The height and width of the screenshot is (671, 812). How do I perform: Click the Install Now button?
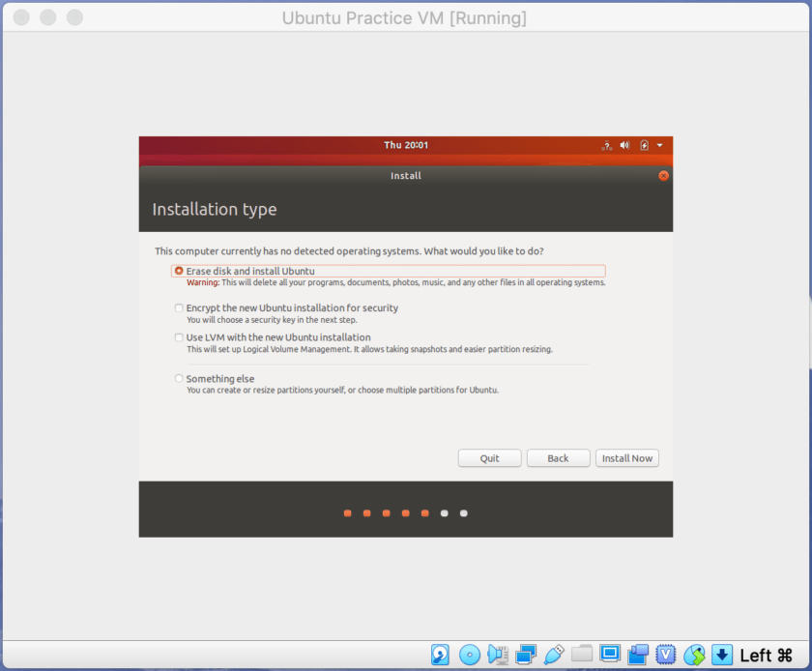point(627,458)
